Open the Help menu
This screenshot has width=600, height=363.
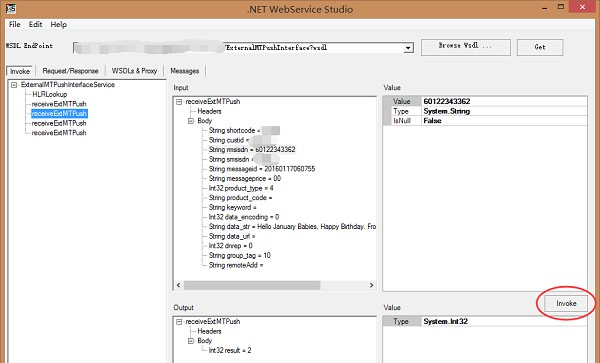tap(59, 24)
